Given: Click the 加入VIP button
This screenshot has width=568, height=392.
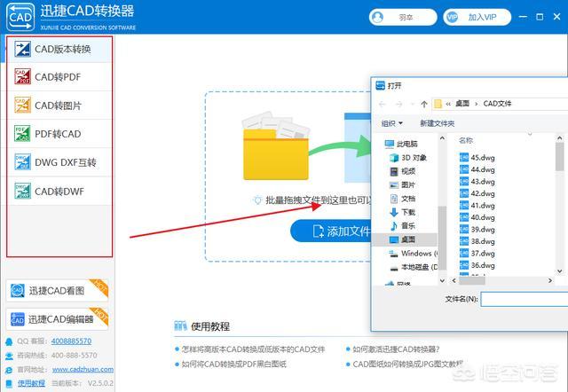Looking at the screenshot, I should 477,17.
